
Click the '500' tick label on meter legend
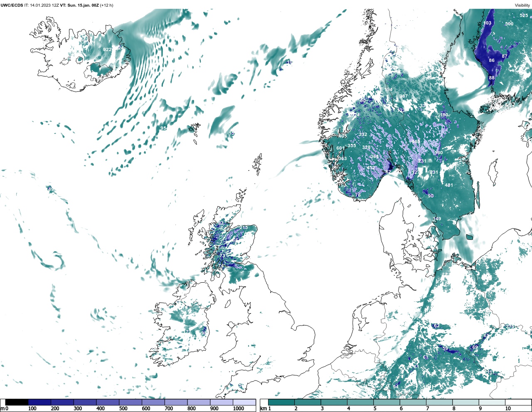click(123, 409)
